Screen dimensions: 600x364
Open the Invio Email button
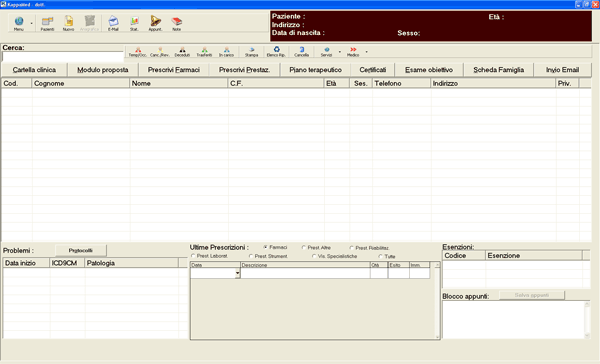coord(562,70)
